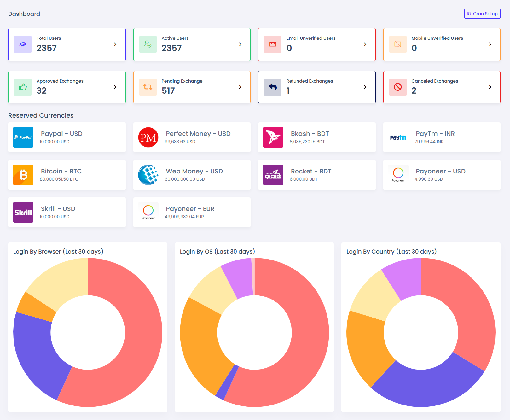Click the Canceled Exchanges ban icon
The height and width of the screenshot is (420, 510).
click(398, 87)
